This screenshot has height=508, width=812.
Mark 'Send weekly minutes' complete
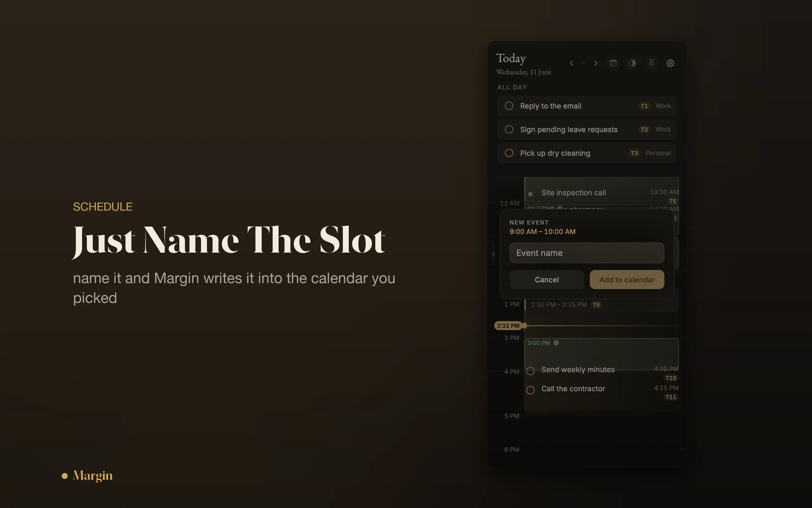pos(530,371)
